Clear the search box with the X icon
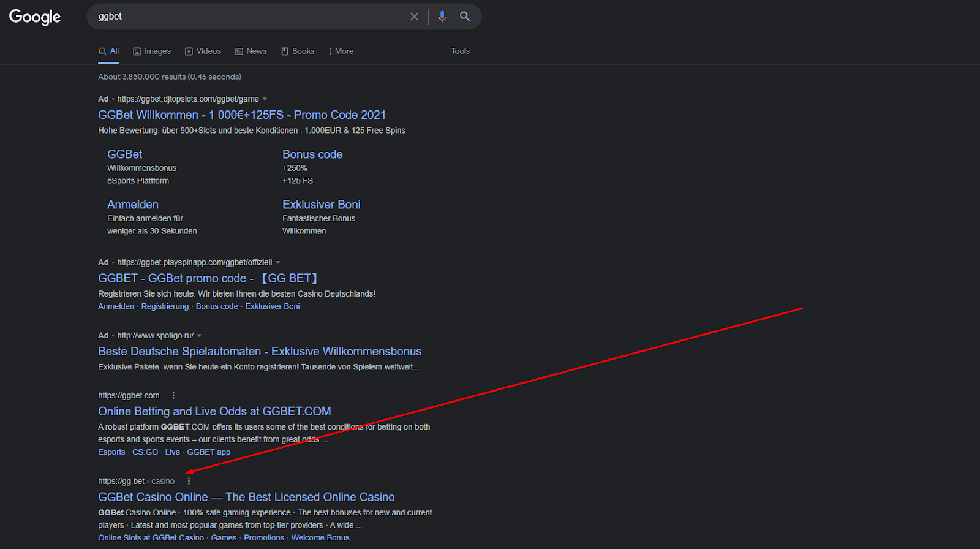The width and height of the screenshot is (980, 549). 414,17
